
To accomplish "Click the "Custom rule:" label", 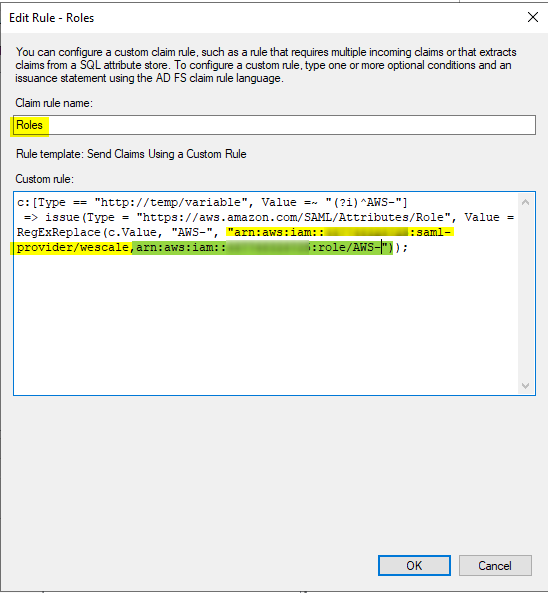I will click(45, 179).
